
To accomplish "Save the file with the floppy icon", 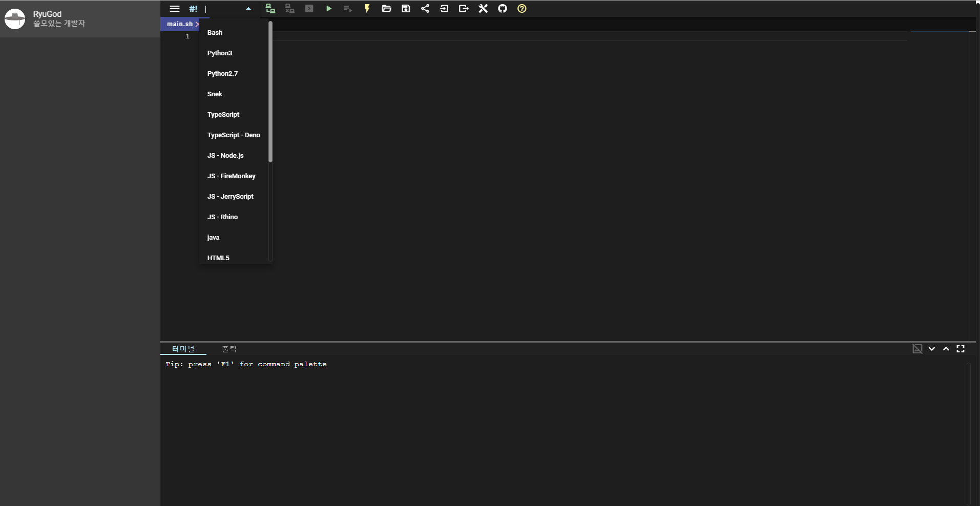I will point(406,9).
